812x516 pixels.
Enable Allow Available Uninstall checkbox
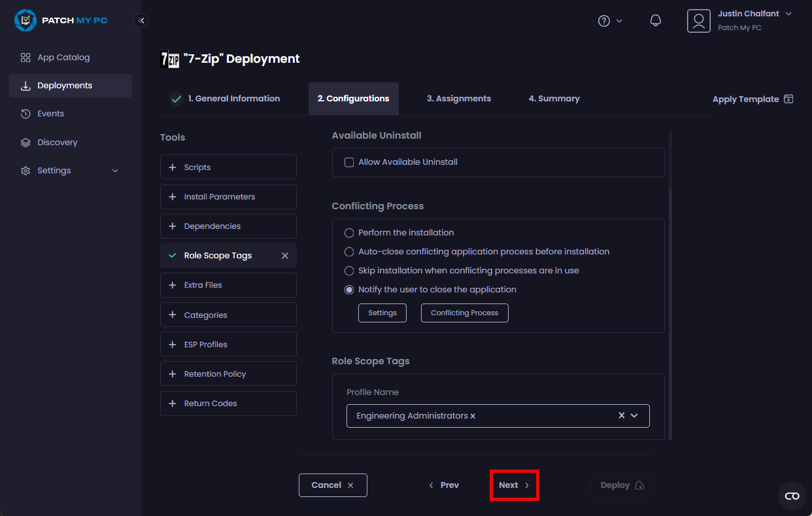(349, 162)
